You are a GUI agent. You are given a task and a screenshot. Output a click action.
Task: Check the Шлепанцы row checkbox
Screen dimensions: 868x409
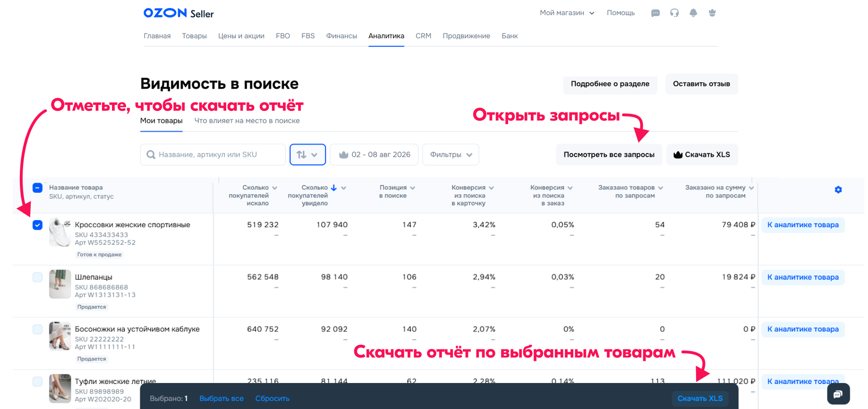click(38, 277)
